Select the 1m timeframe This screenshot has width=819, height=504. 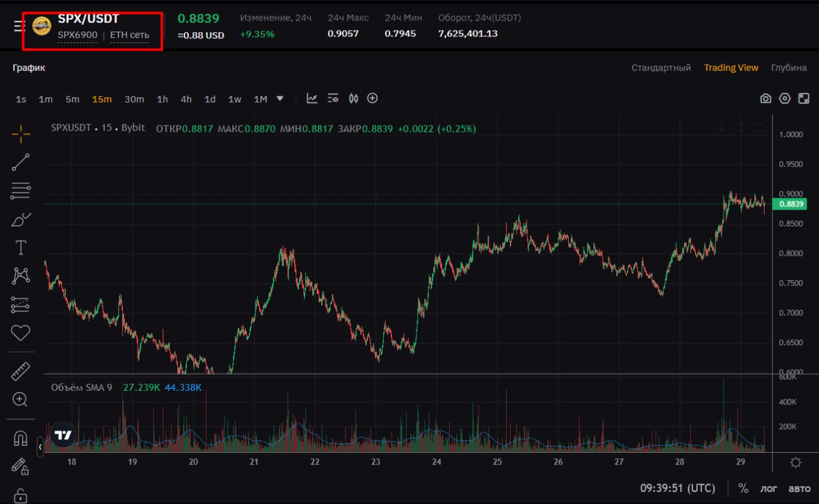[x=45, y=99]
